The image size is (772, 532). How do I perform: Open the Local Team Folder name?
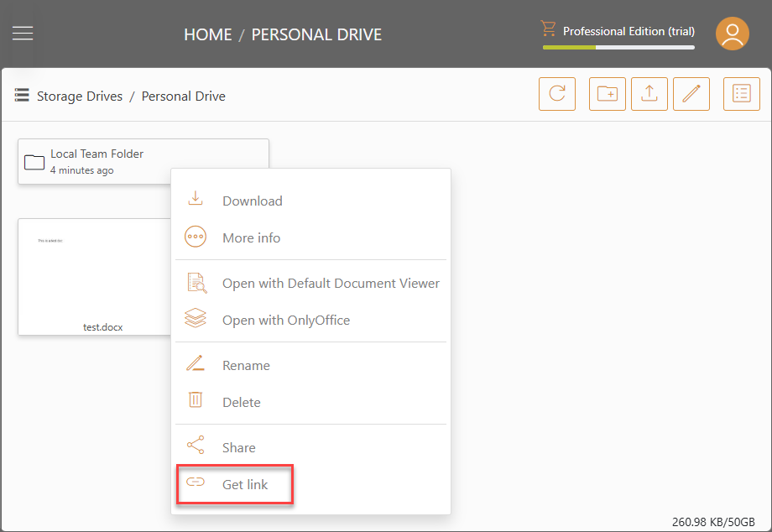(x=97, y=154)
